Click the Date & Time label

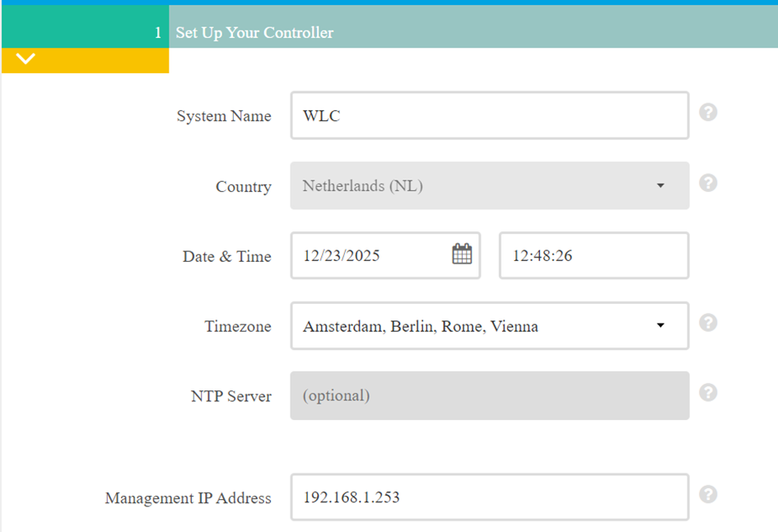(x=226, y=257)
